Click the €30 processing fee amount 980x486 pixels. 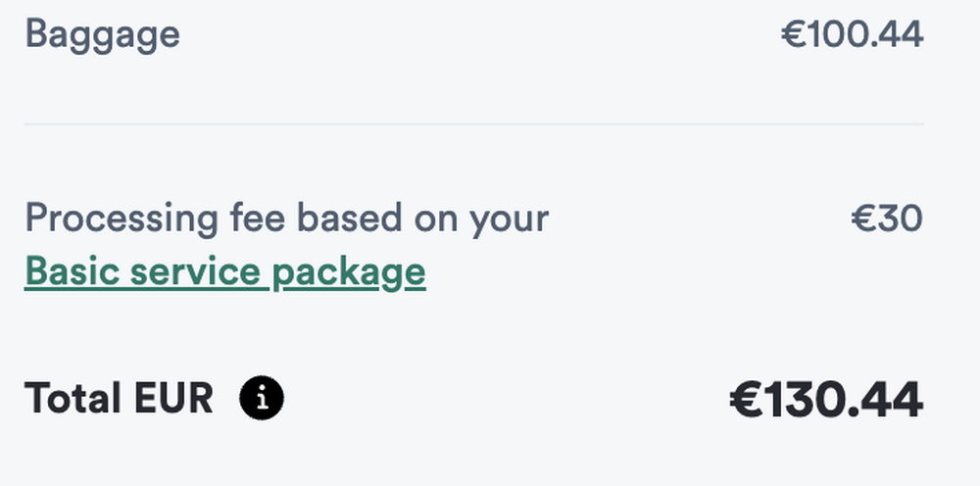click(887, 219)
